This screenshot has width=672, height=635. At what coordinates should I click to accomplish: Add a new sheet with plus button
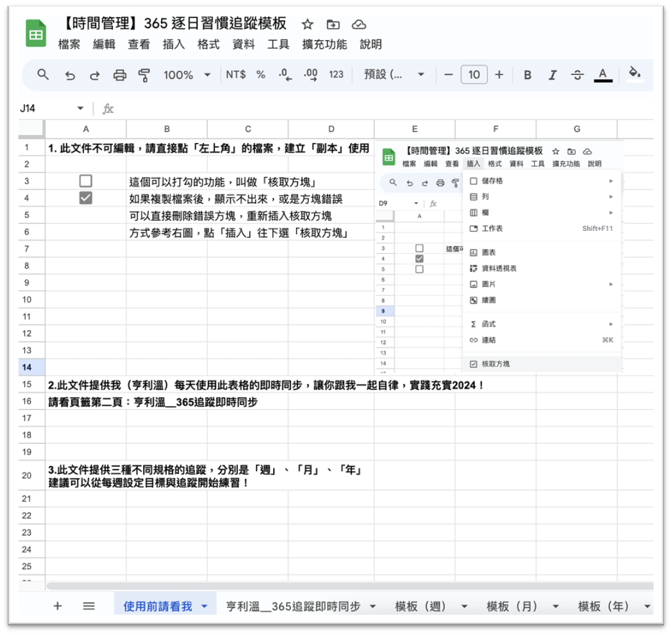point(57,606)
